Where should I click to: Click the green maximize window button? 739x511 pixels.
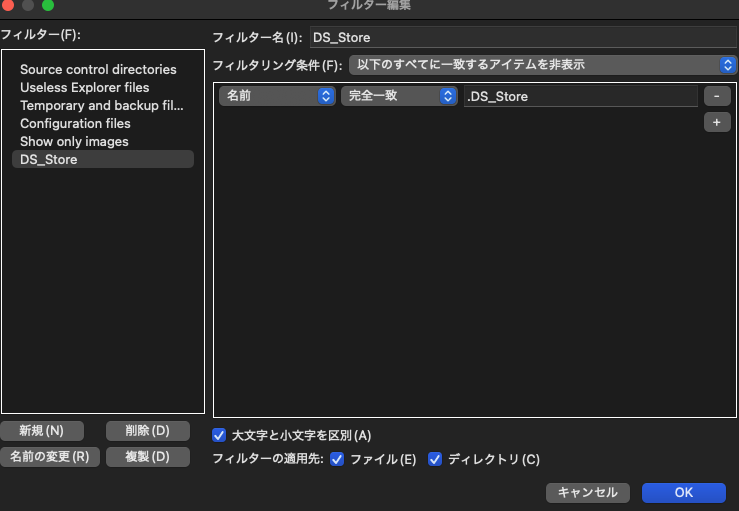tap(47, 5)
